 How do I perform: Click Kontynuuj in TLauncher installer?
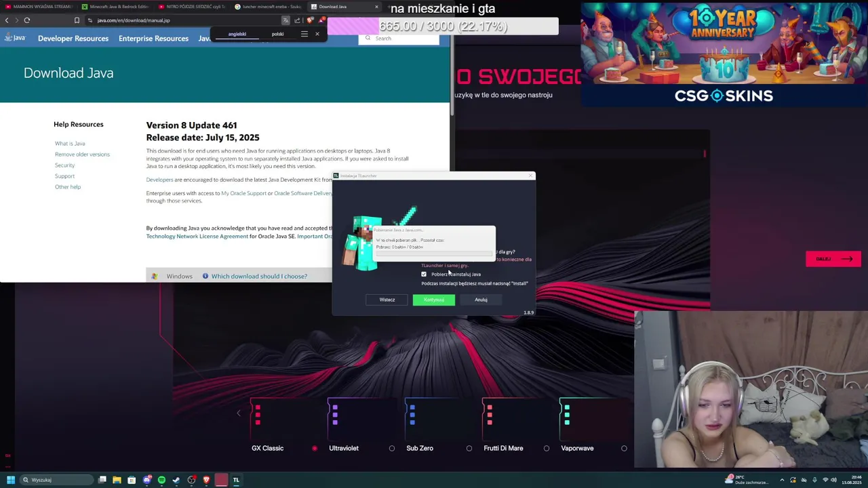pos(434,300)
